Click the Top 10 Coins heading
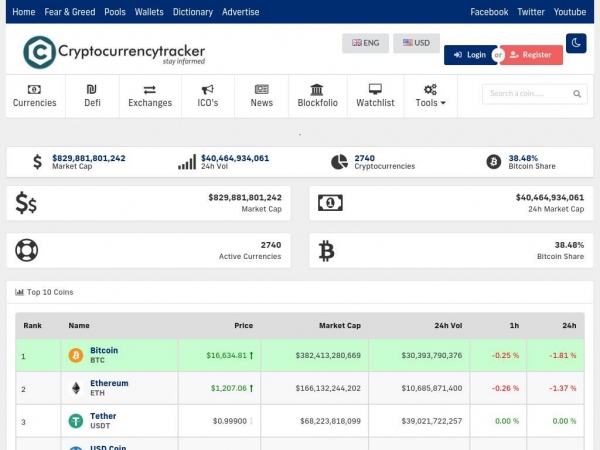The image size is (600, 450). point(50,292)
